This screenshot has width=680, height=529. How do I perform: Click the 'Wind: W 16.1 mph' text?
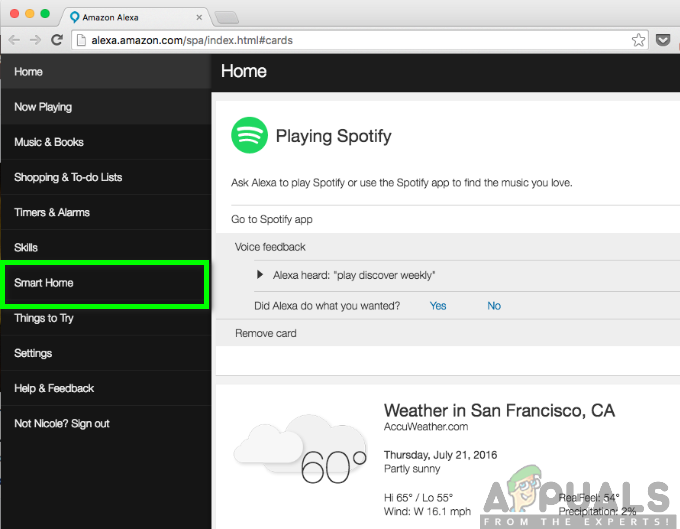427,512
